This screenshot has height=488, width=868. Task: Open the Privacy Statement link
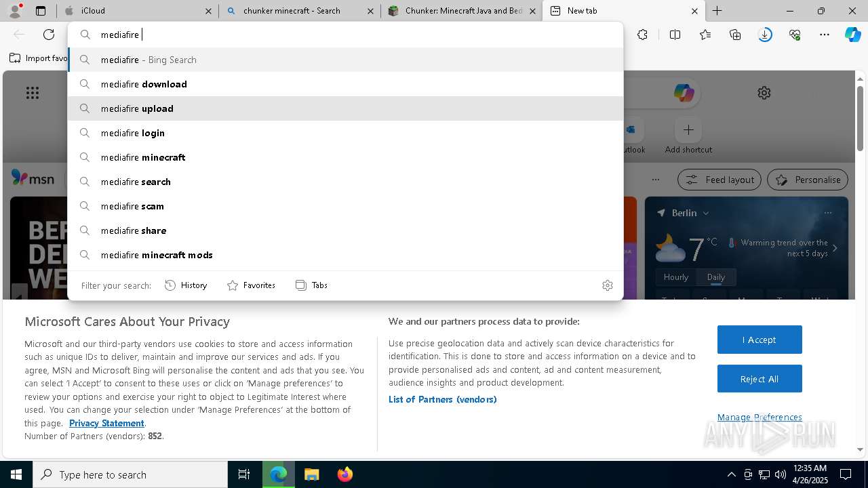[106, 423]
